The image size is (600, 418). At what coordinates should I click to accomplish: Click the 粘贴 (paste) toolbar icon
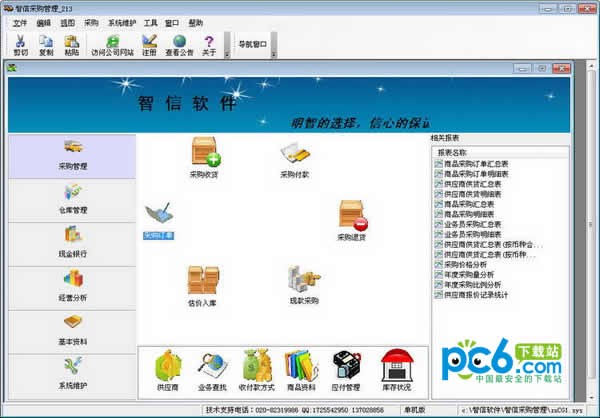tap(72, 45)
